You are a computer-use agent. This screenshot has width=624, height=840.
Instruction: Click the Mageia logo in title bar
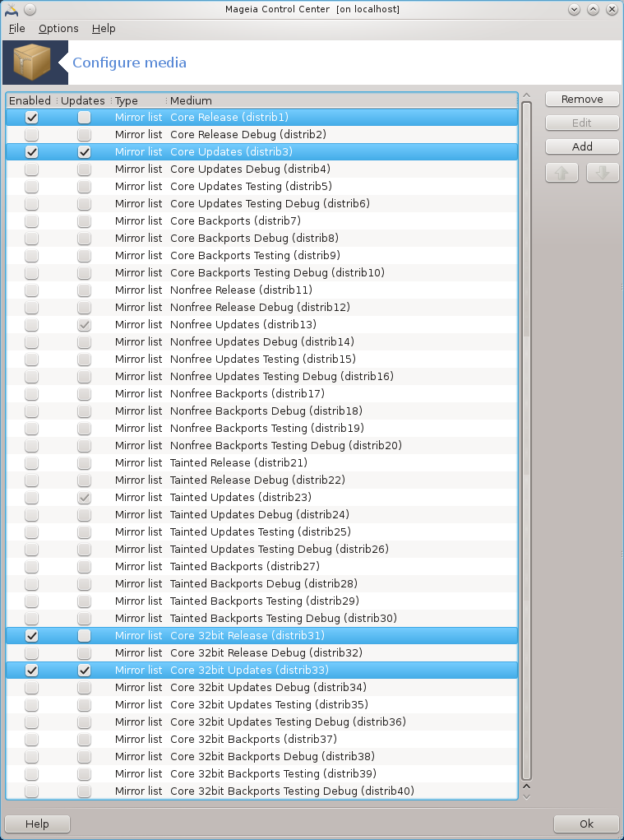pos(12,9)
